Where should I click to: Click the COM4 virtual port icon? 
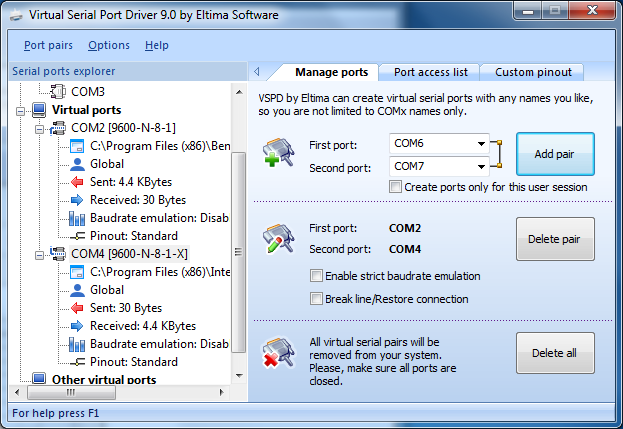point(58,254)
